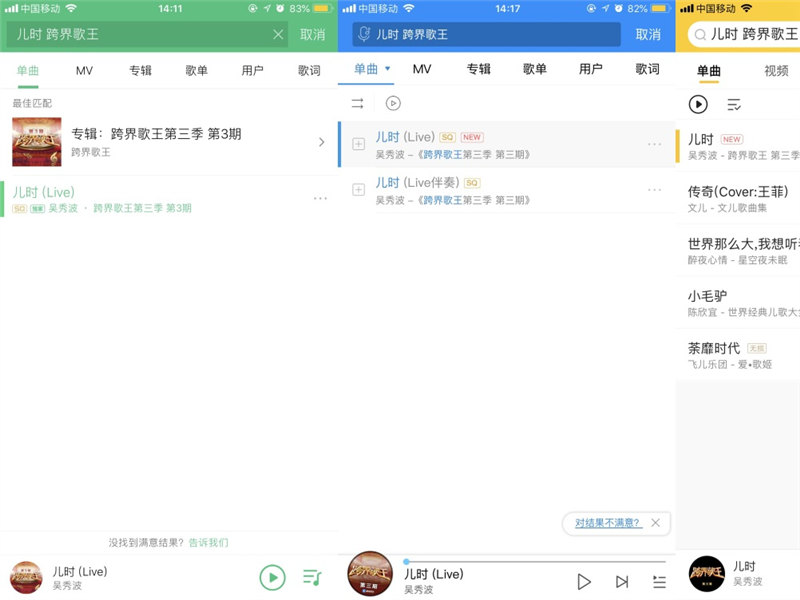Screen dimensions: 800x600
Task: Tap the blue app search input field
Action: [486, 34]
